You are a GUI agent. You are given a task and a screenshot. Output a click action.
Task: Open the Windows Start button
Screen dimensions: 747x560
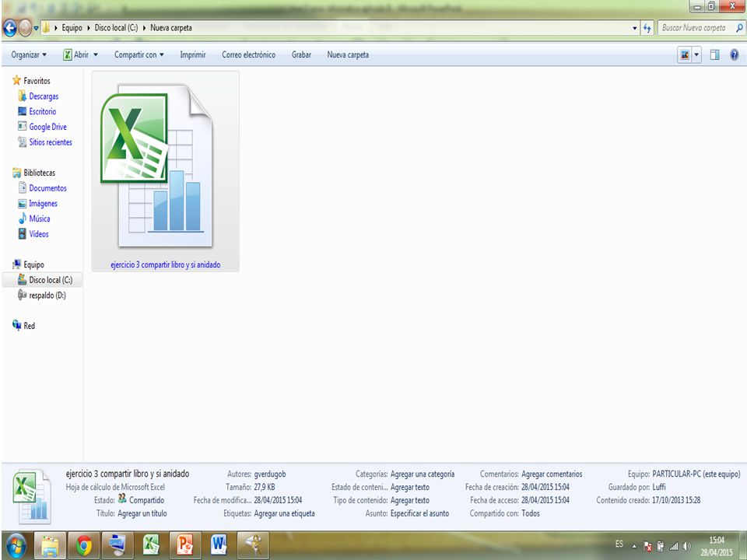(x=16, y=545)
